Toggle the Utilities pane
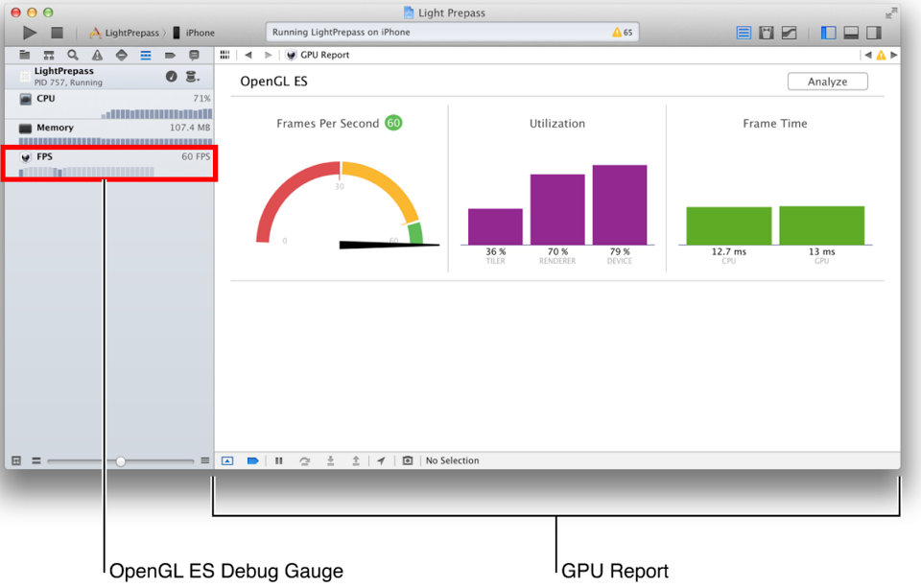This screenshot has width=921, height=588. click(874, 33)
